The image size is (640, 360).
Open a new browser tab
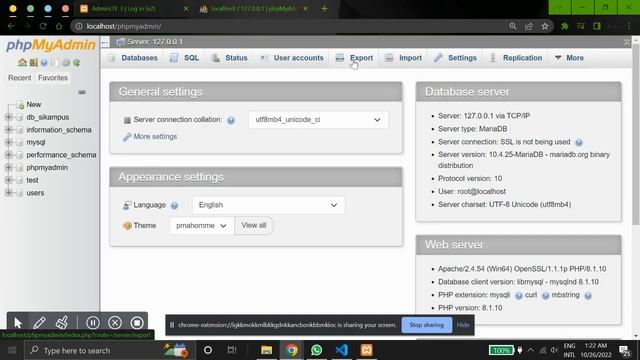324,9
